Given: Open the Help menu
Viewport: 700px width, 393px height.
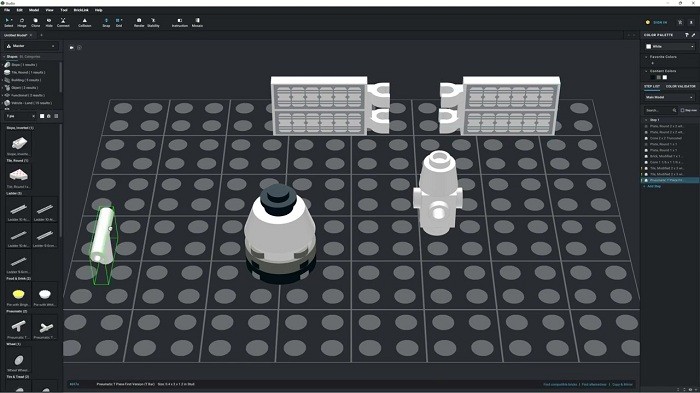Looking at the screenshot, I should point(99,10).
